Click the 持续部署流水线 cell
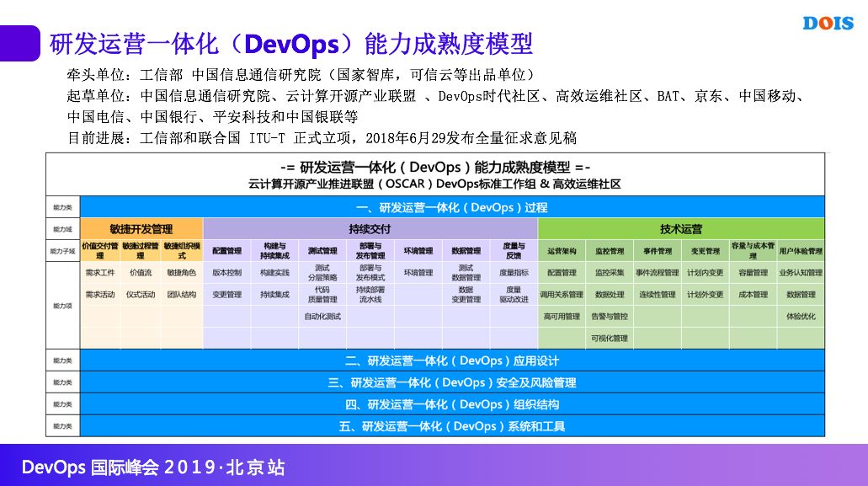 tap(370, 295)
